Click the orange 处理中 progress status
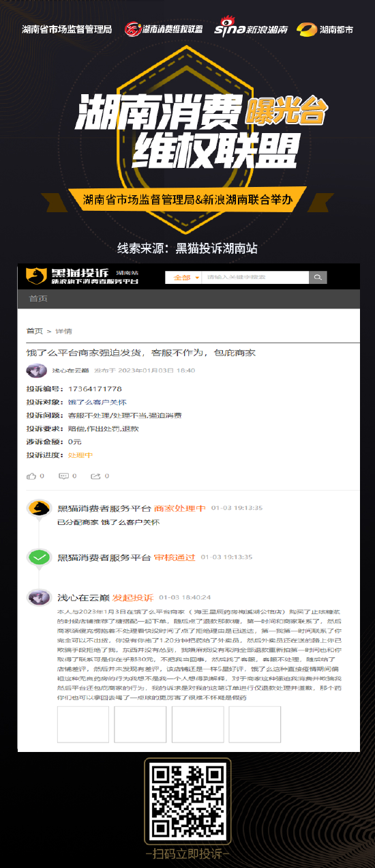375x868 pixels. [80, 454]
